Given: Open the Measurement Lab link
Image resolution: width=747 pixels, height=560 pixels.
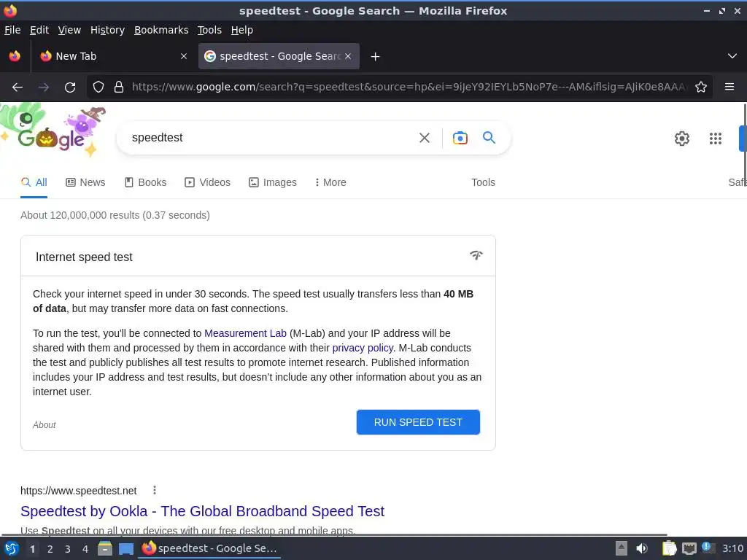Looking at the screenshot, I should pyautogui.click(x=245, y=333).
